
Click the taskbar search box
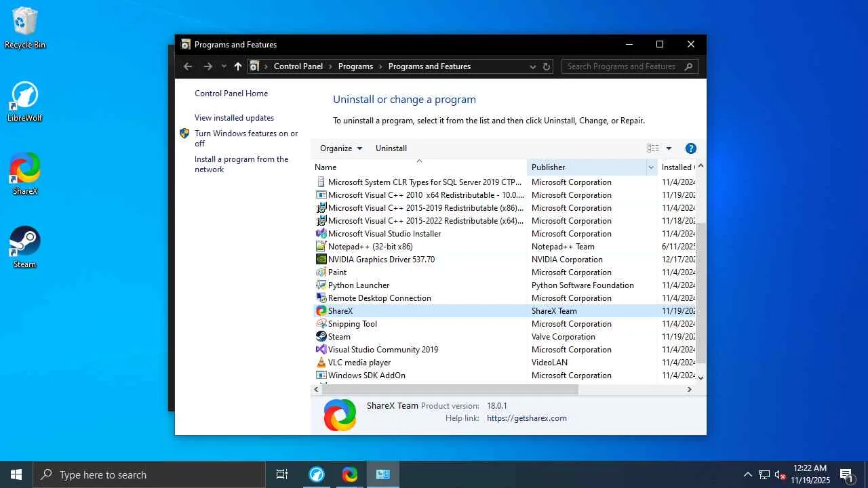(x=149, y=474)
